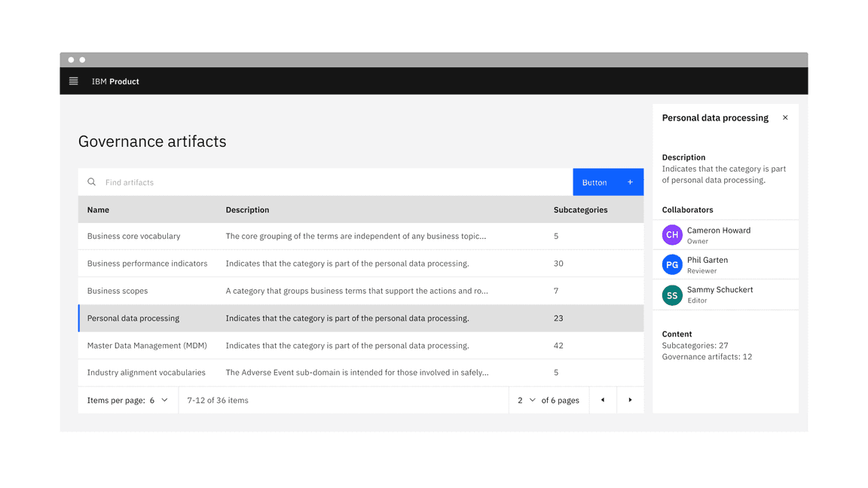Go to the previous page with the left caret
Screen dimensions: 868x488
click(x=603, y=400)
